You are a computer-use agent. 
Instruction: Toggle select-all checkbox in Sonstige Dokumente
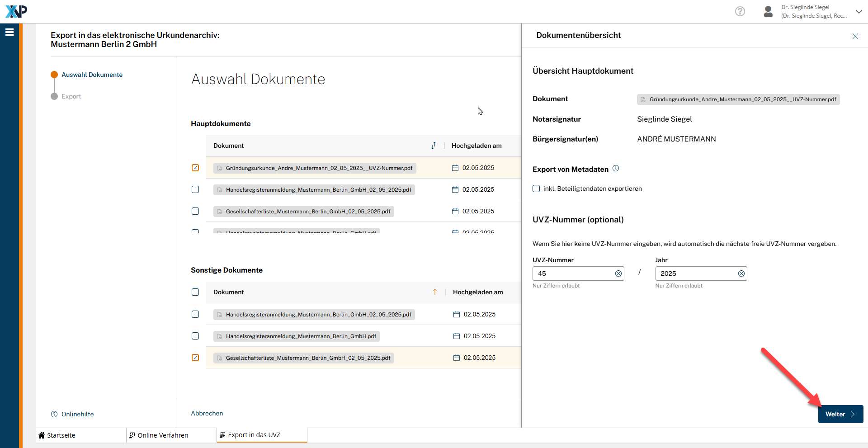click(x=195, y=292)
